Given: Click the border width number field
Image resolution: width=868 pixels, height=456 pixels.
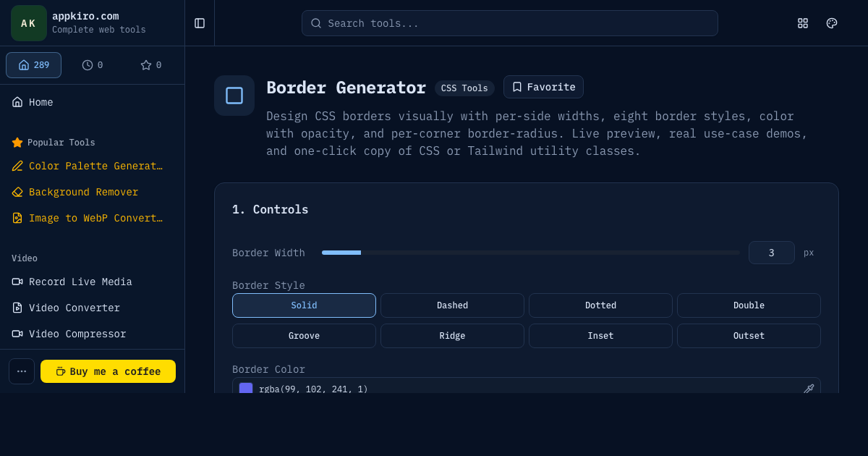Looking at the screenshot, I should click(x=772, y=253).
